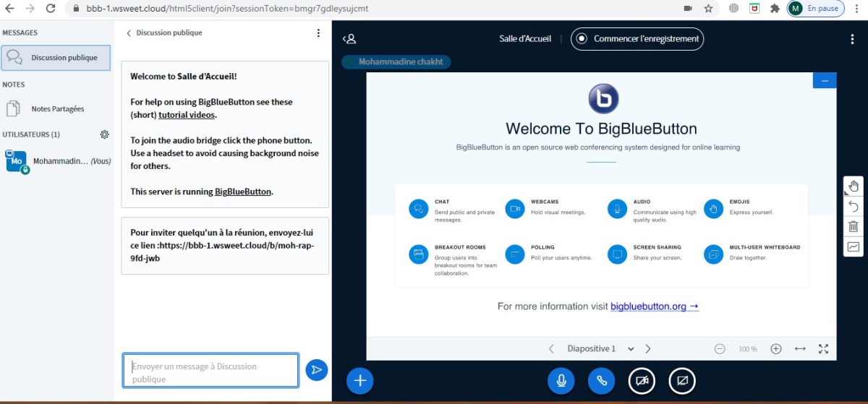Open chat options three-dot menu
Image resolution: width=868 pixels, height=404 pixels.
(x=318, y=33)
